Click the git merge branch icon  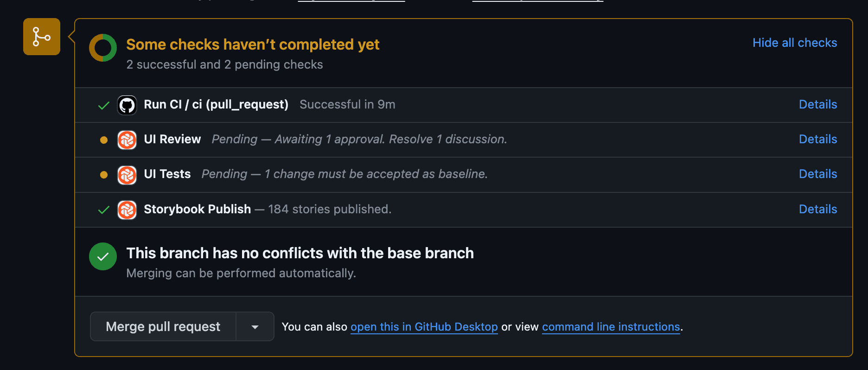point(42,37)
